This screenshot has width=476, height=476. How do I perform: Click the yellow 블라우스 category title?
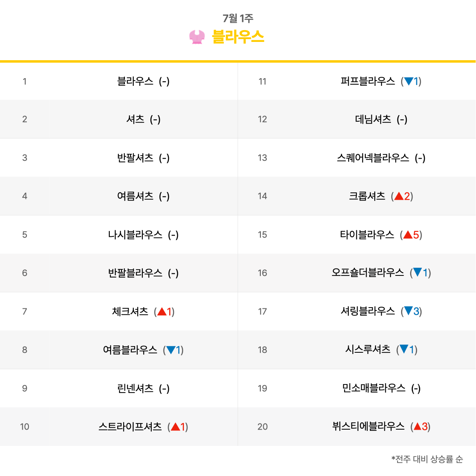238,37
